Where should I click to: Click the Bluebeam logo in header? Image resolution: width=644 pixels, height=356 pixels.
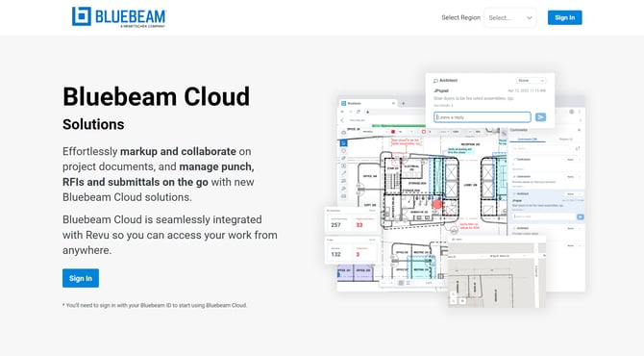118,17
